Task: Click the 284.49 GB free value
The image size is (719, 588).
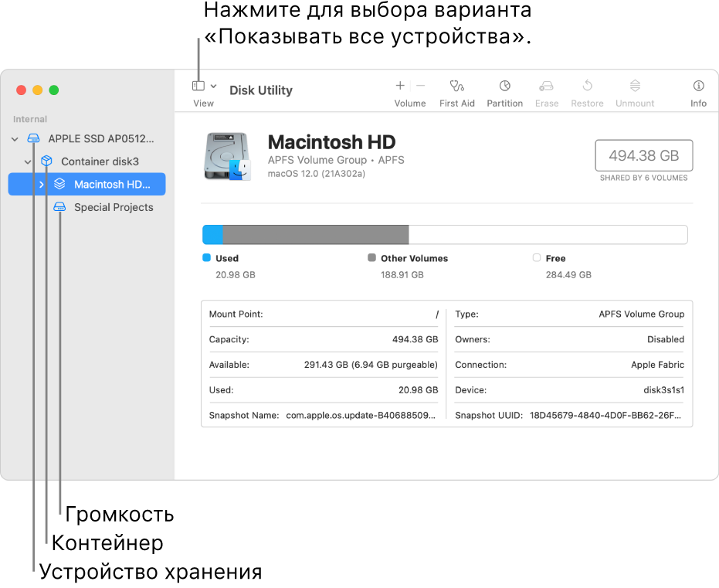Action: pos(568,275)
